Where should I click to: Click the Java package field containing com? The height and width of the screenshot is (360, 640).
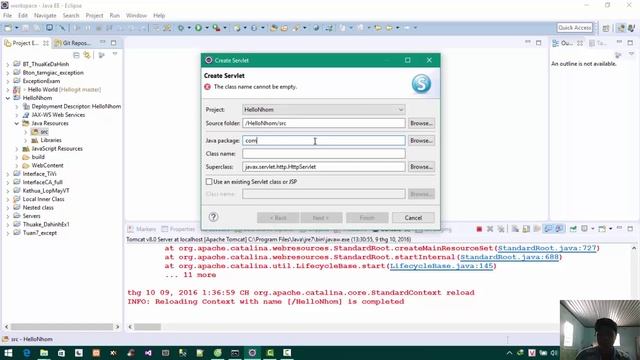(324, 140)
